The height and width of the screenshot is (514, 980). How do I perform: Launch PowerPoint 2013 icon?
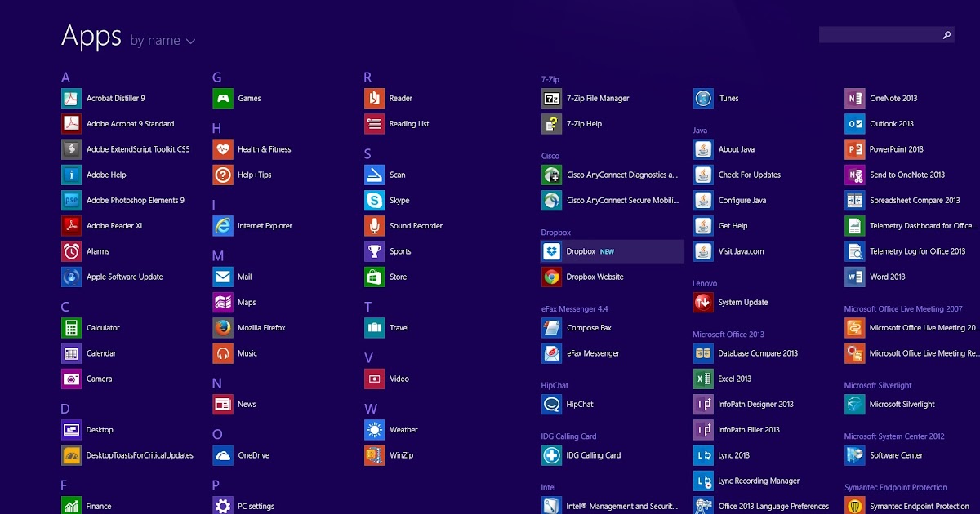[855, 149]
